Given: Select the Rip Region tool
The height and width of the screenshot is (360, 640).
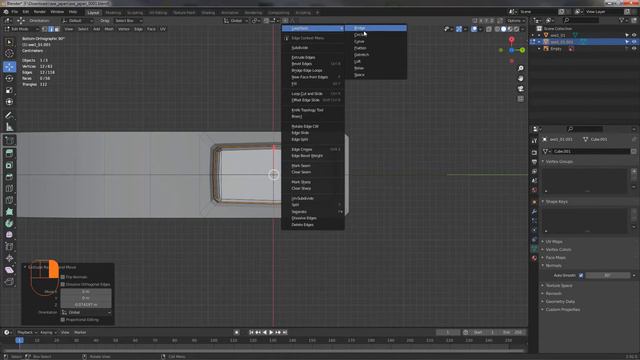Looking at the screenshot, I should click(9, 282).
